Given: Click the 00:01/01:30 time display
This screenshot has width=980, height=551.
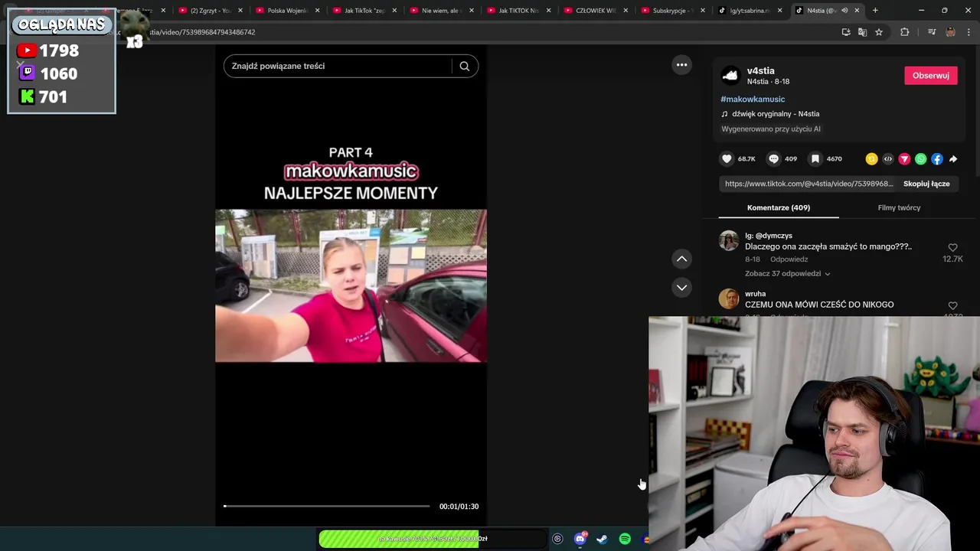Looking at the screenshot, I should [459, 507].
